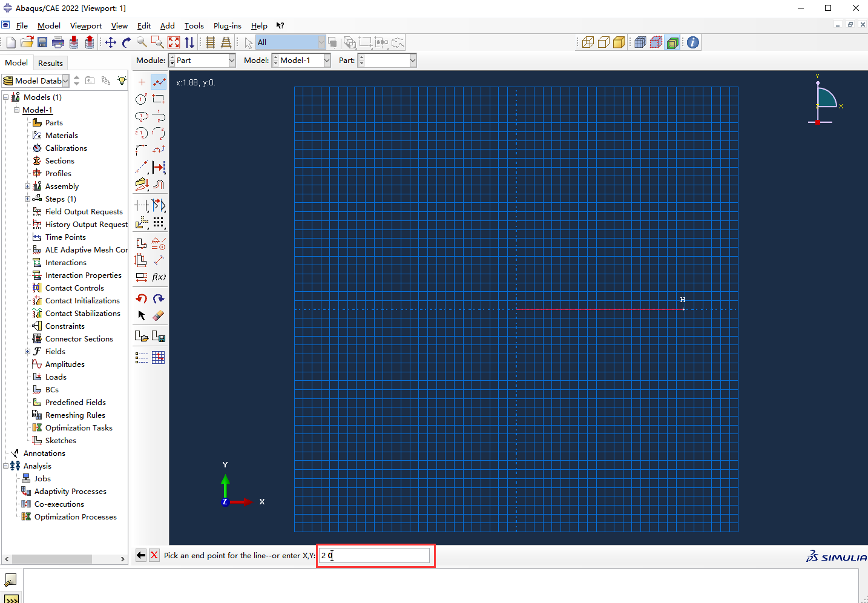Click the red X cancel button
The height and width of the screenshot is (603, 868).
click(x=154, y=555)
